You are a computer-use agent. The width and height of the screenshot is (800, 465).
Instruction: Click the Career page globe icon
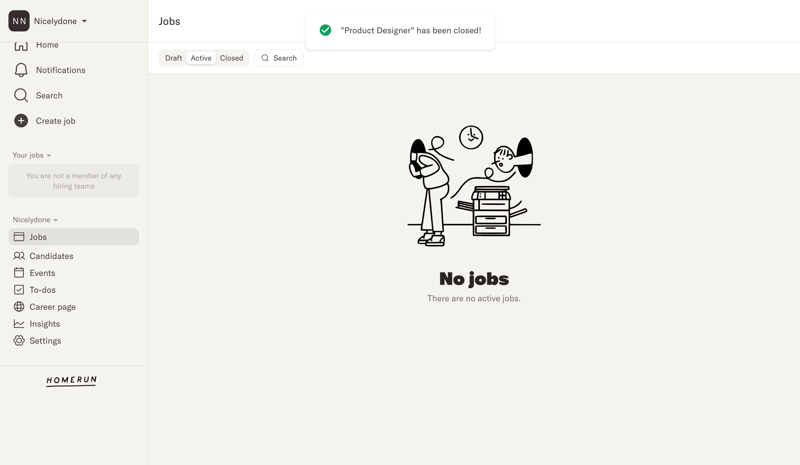coord(19,307)
